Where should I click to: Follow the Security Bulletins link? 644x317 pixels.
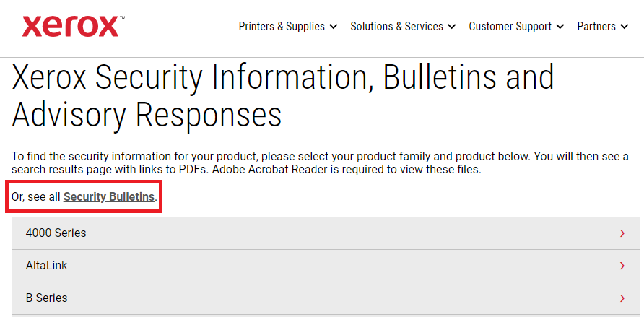tap(109, 196)
